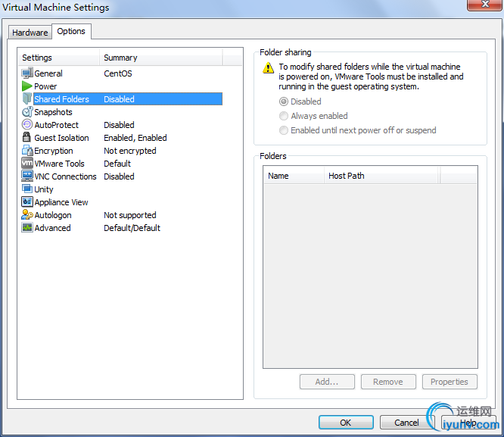
Task: Click the Remove folder button
Action: click(x=388, y=382)
